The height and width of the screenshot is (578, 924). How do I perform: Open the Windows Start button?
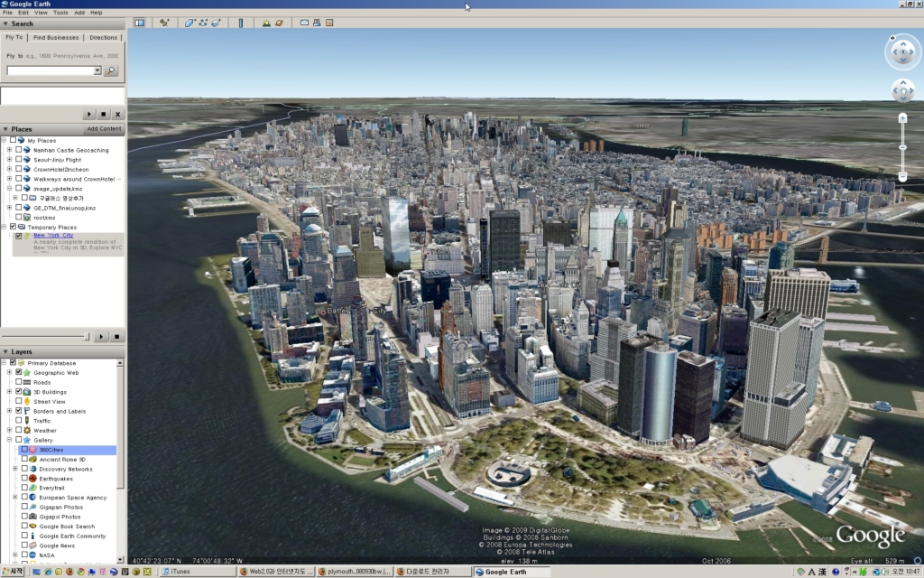click(13, 572)
